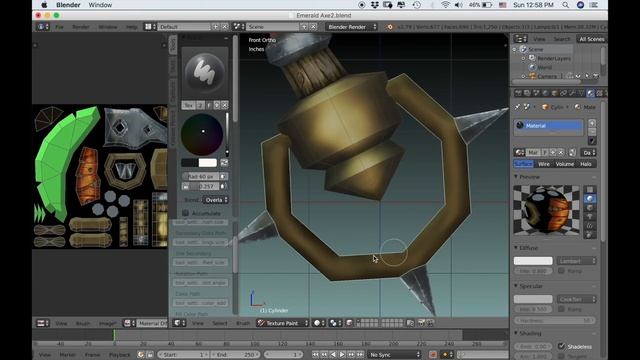This screenshot has height=360, width=640.
Task: Click the UV/Image editor type icon
Action: point(43,323)
